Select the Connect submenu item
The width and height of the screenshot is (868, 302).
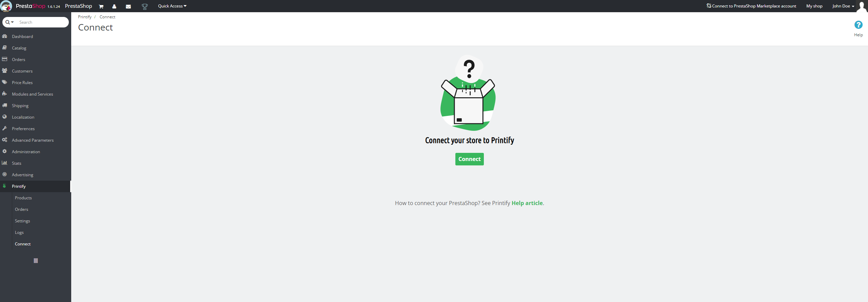point(23,244)
